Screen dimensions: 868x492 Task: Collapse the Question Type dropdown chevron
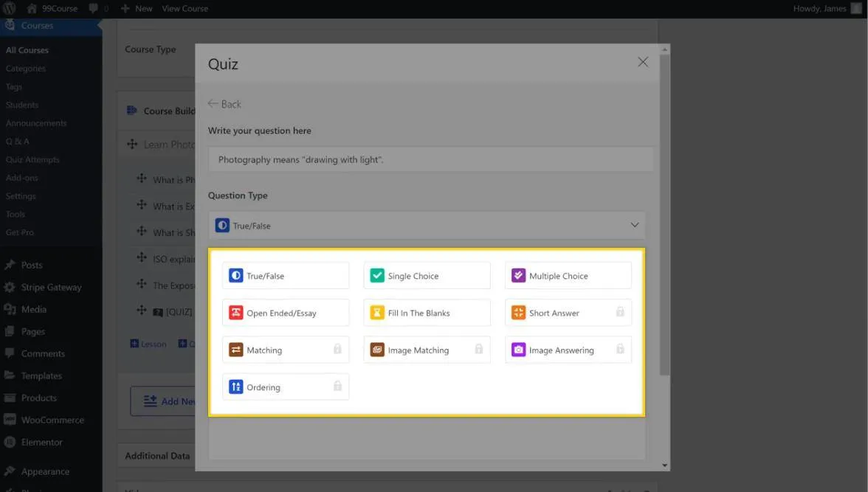click(x=634, y=225)
